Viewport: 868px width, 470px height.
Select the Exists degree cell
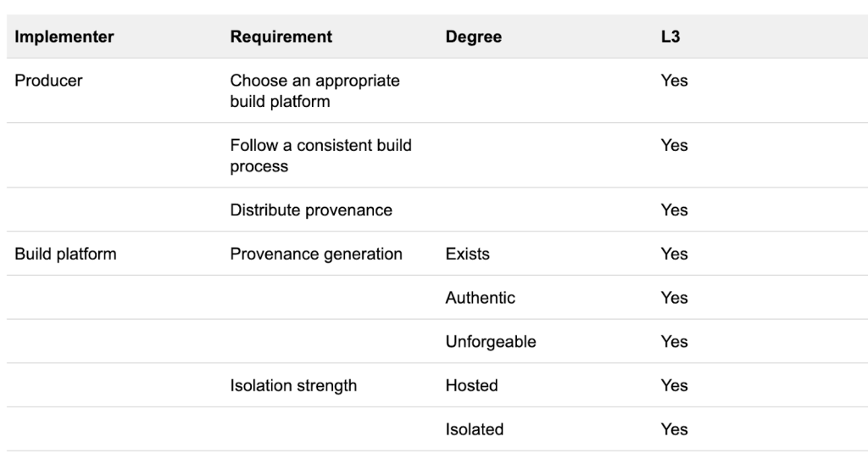(x=467, y=254)
